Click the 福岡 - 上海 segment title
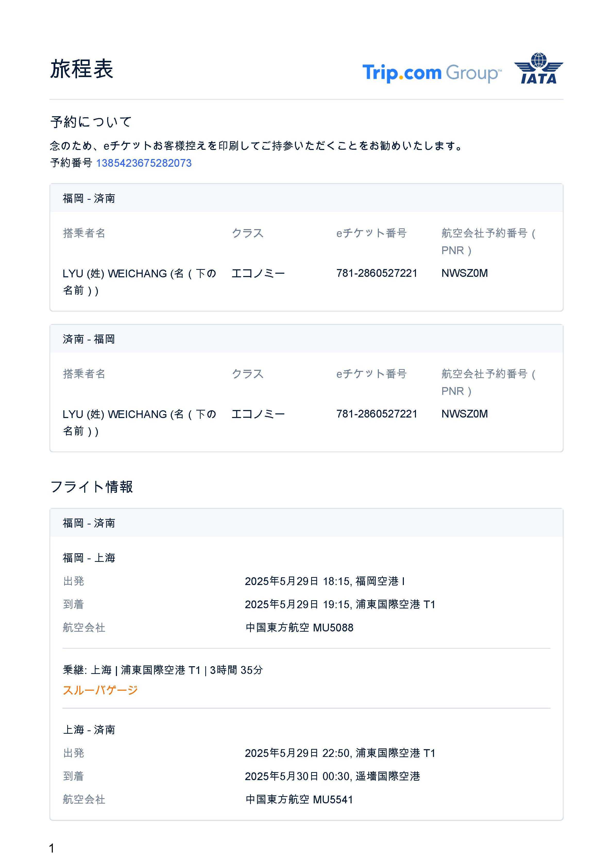The image size is (613, 868). (89, 558)
